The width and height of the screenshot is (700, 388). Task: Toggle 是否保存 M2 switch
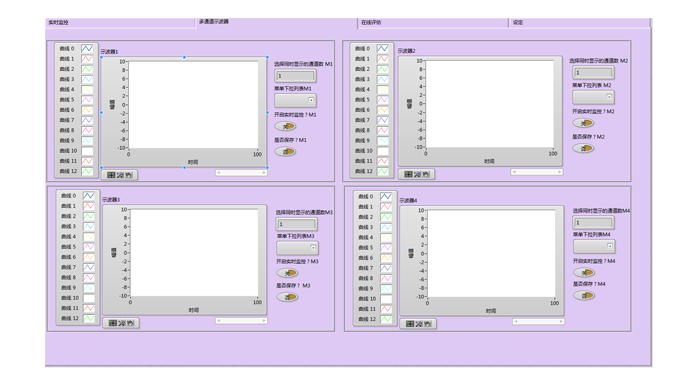click(583, 148)
